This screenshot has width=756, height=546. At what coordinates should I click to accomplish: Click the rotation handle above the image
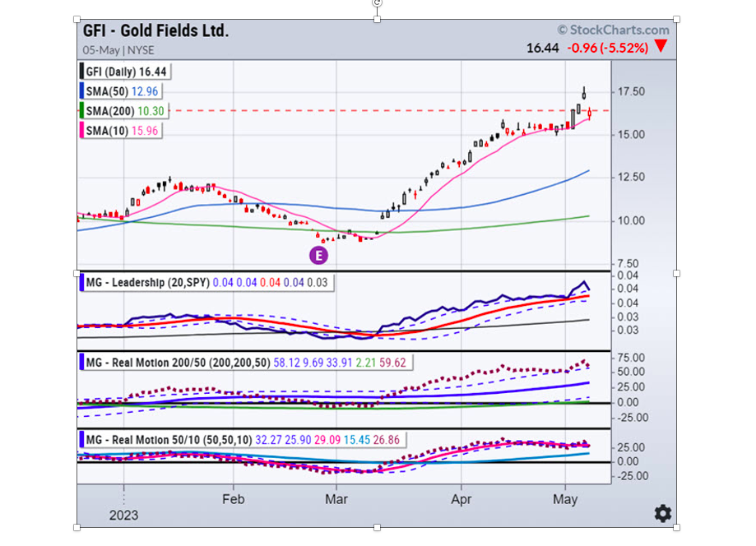pyautogui.click(x=377, y=2)
